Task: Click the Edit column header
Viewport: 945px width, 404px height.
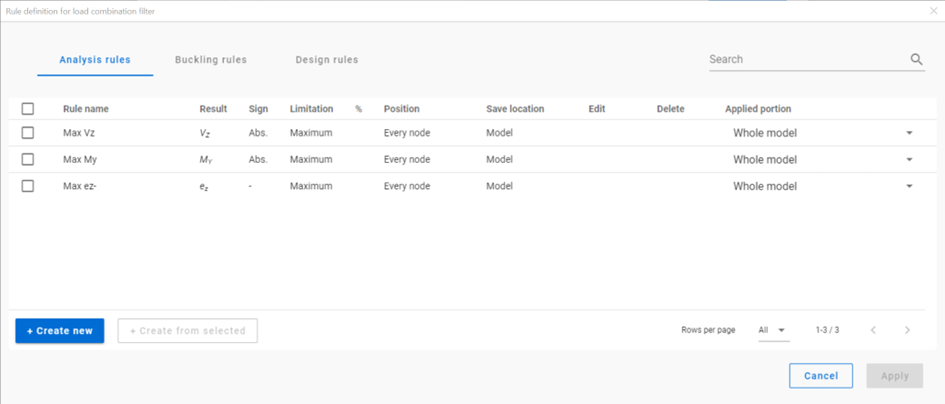Action: click(x=597, y=109)
